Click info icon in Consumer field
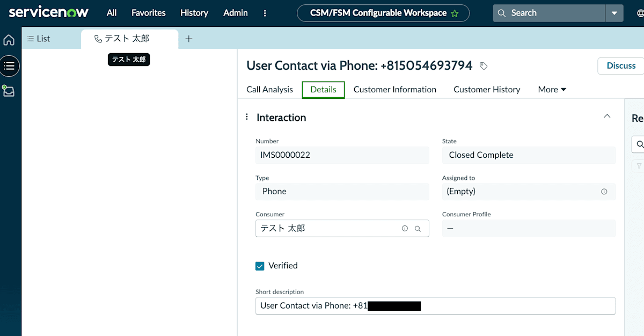 405,229
